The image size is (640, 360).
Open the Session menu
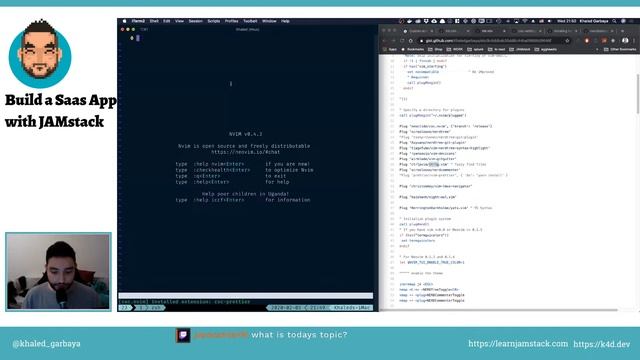[x=195, y=21]
